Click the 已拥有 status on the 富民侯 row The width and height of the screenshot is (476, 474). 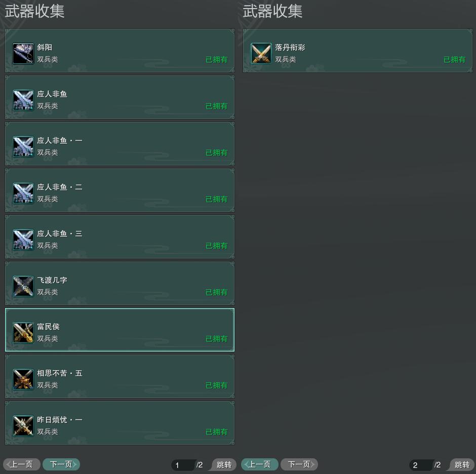point(216,339)
